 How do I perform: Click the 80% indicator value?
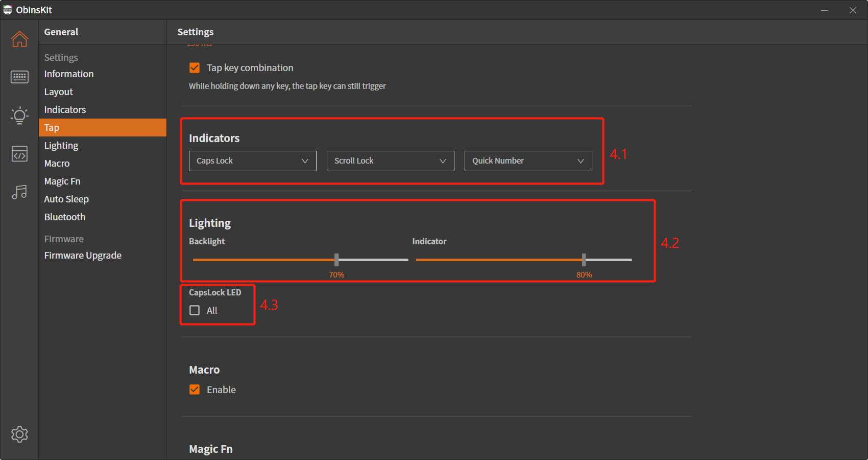[x=584, y=274]
